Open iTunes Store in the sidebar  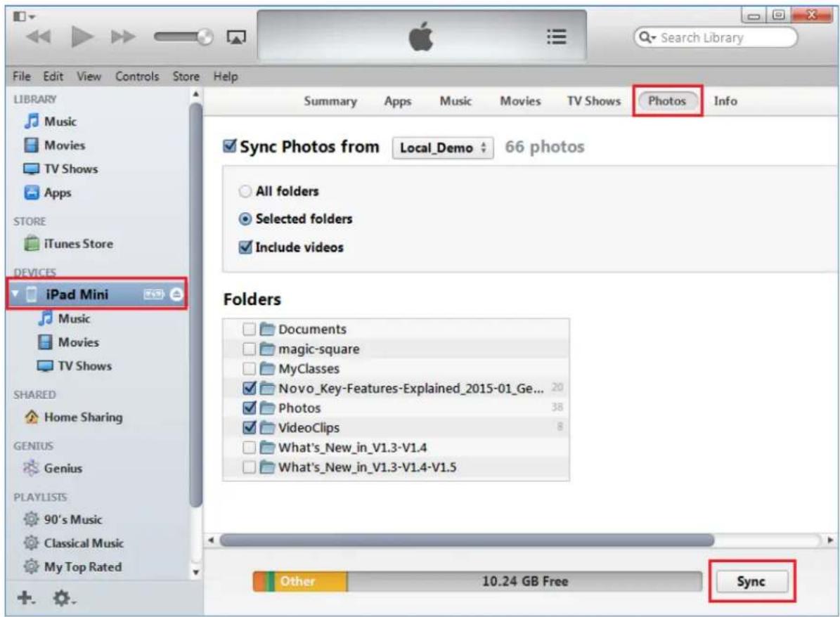(x=69, y=244)
